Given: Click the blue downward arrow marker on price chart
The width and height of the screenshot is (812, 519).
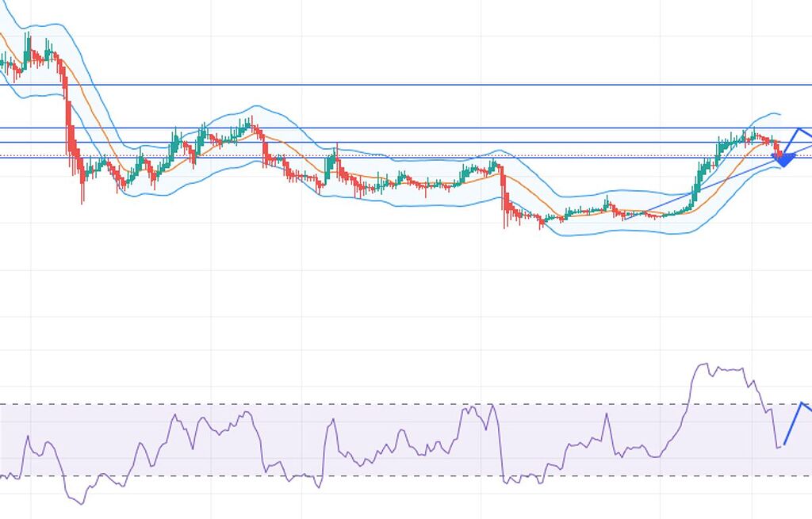Looking at the screenshot, I should [783, 162].
